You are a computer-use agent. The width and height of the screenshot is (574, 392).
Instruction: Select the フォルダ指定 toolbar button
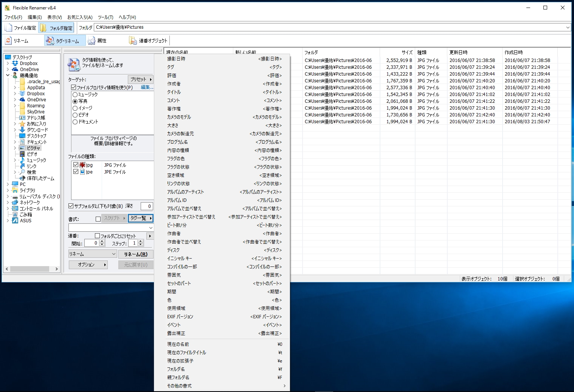pyautogui.click(x=56, y=28)
